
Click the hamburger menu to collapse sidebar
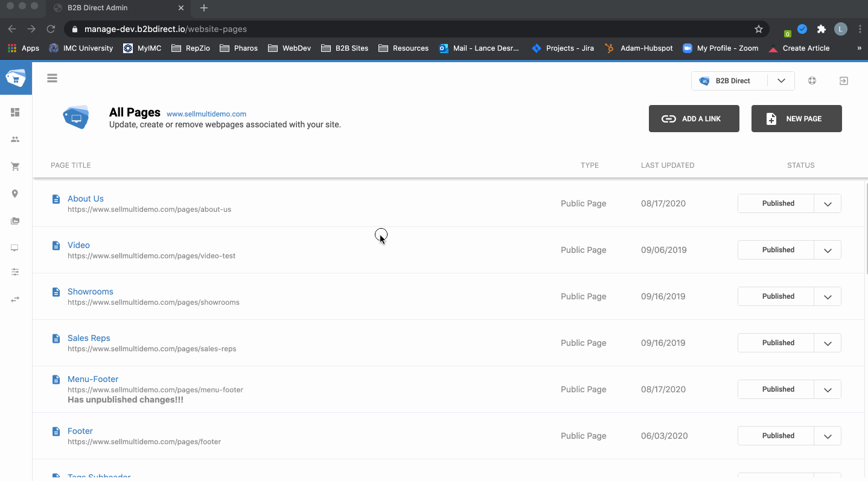click(x=52, y=78)
